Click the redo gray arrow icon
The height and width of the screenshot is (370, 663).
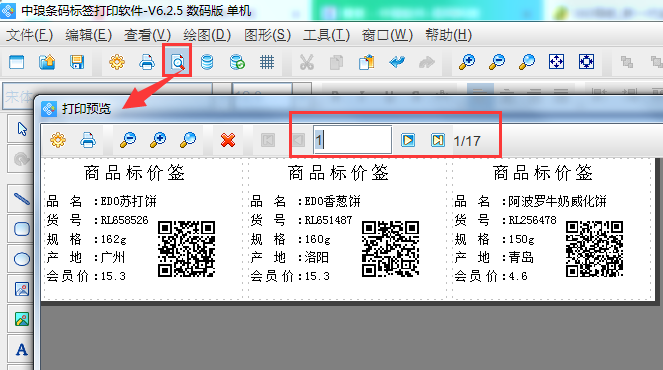pyautogui.click(x=427, y=62)
